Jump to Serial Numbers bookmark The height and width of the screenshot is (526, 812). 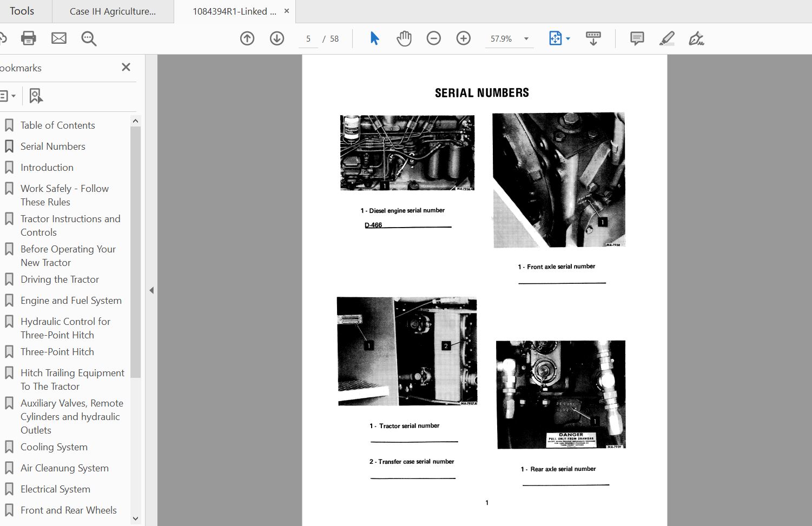click(x=53, y=147)
